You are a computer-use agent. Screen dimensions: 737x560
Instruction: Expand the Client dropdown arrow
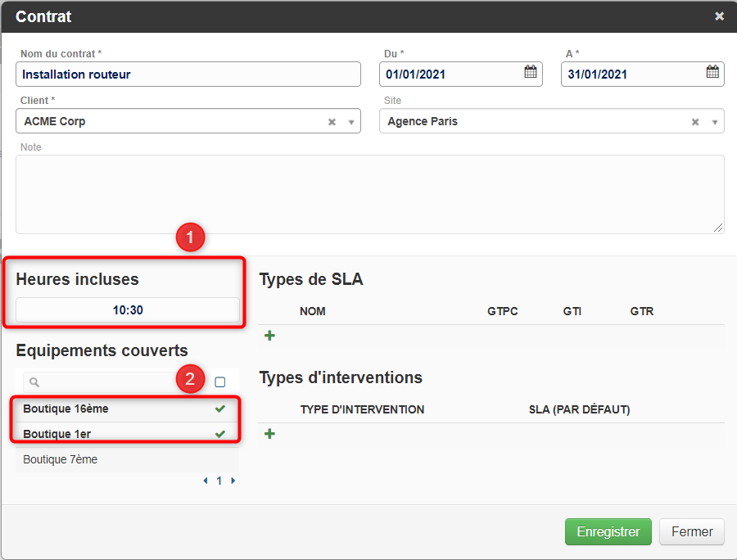[x=350, y=122]
